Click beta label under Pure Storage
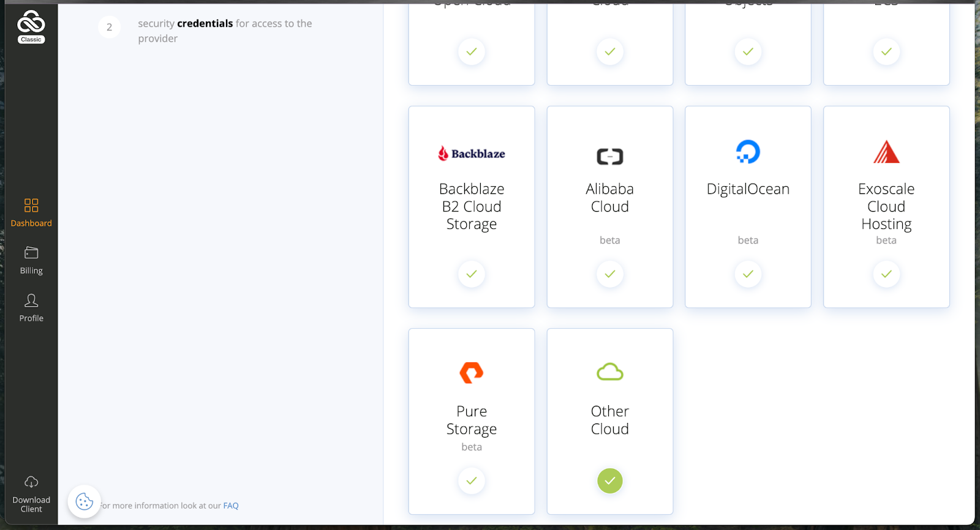Screen dimensions: 980x530 tap(472, 447)
